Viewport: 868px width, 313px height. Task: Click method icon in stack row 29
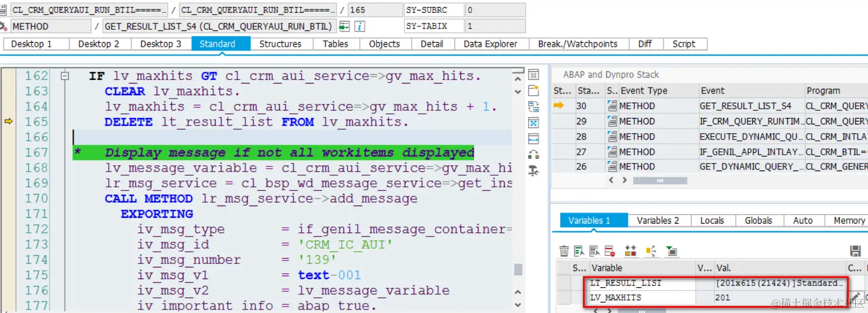pos(612,121)
